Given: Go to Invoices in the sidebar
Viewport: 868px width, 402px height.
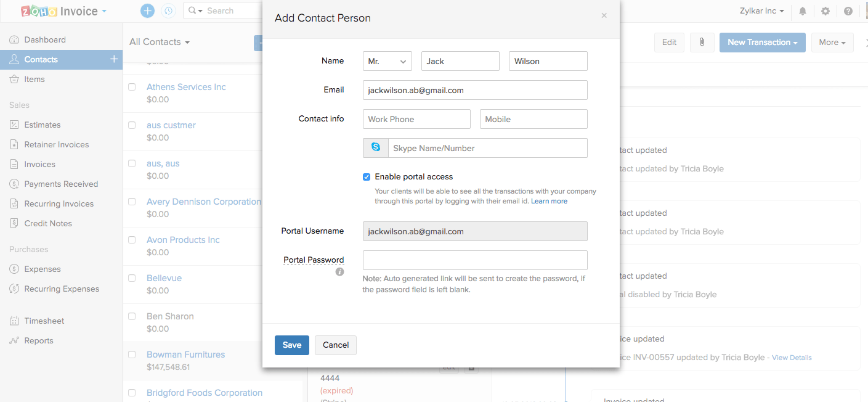Looking at the screenshot, I should [39, 165].
